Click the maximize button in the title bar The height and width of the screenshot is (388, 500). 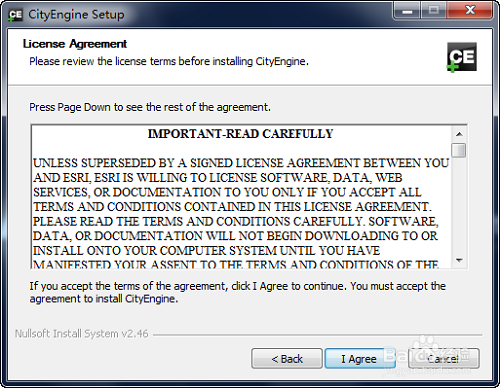(434, 11)
